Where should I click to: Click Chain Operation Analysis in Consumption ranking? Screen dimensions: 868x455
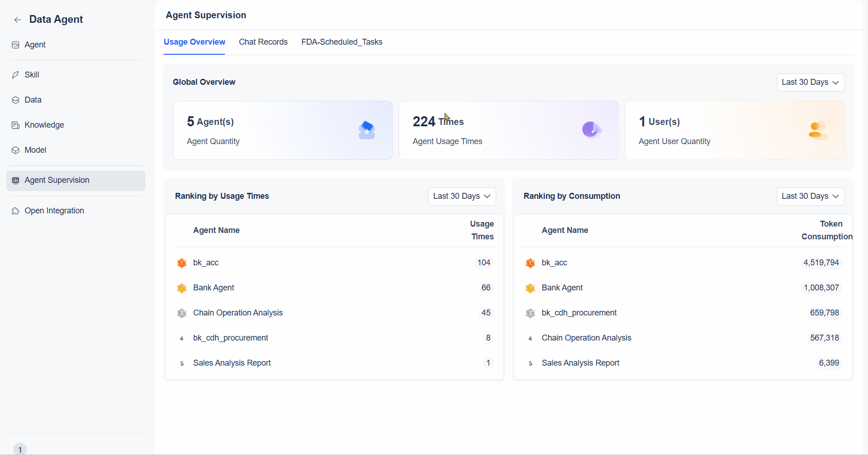[x=586, y=338]
